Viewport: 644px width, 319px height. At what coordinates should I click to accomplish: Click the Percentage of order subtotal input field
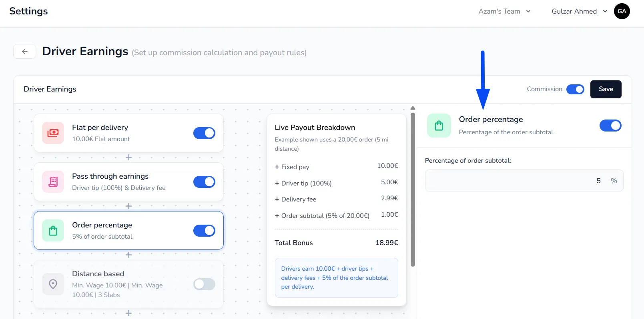click(524, 181)
